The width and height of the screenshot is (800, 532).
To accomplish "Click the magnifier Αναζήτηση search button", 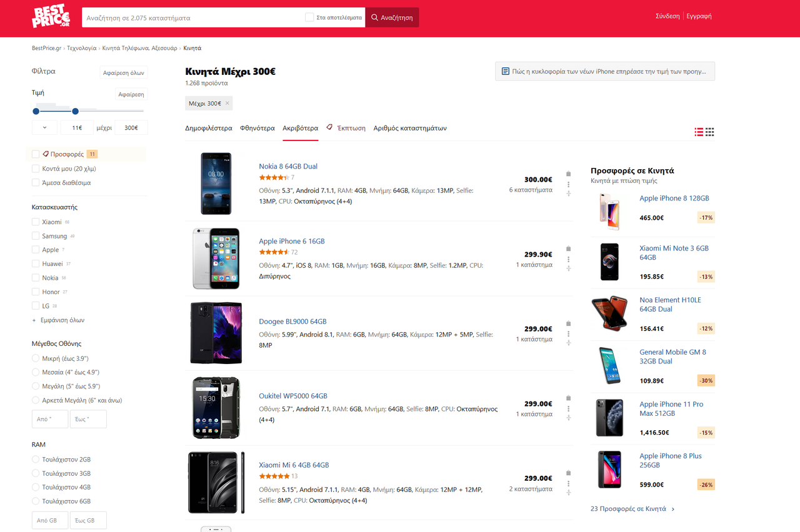I will [x=392, y=17].
